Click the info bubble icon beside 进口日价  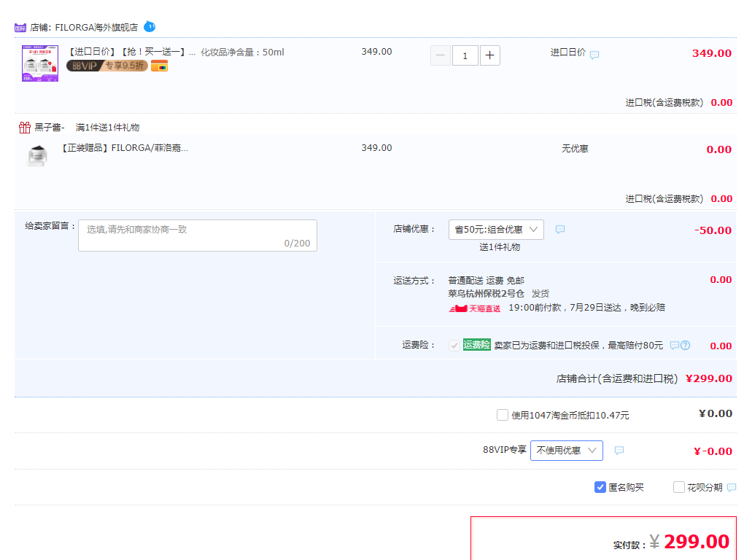(x=594, y=55)
